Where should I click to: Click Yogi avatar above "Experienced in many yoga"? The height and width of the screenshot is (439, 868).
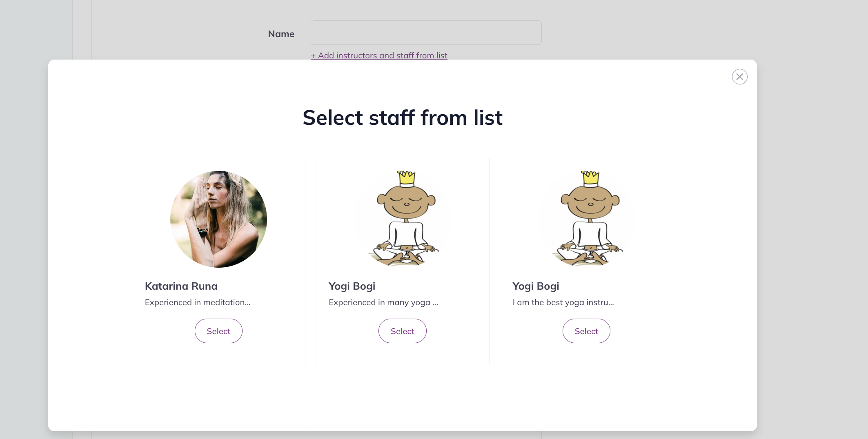coord(403,219)
